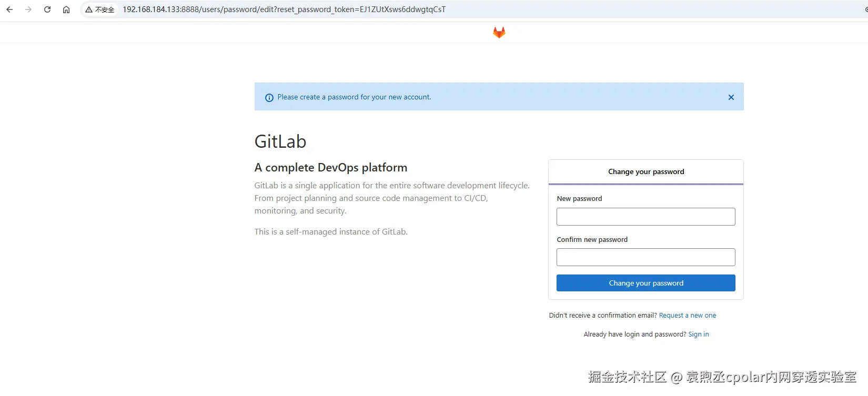
Task: Open the browser home page
Action: pos(66,9)
